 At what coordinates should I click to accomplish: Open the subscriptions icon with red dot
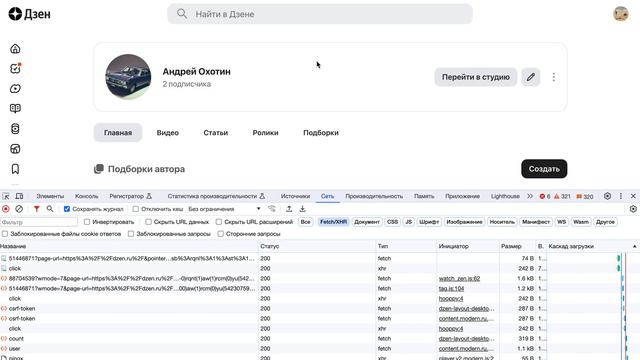point(15,69)
